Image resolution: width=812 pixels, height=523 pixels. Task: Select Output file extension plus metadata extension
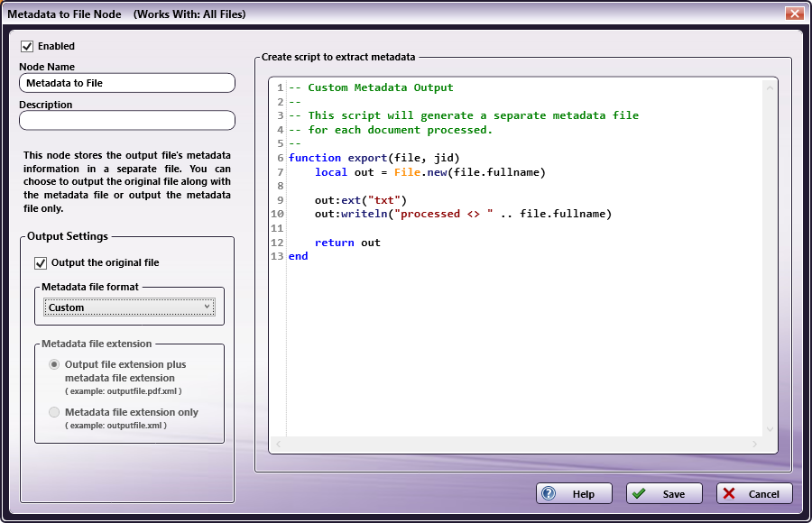tap(54, 364)
